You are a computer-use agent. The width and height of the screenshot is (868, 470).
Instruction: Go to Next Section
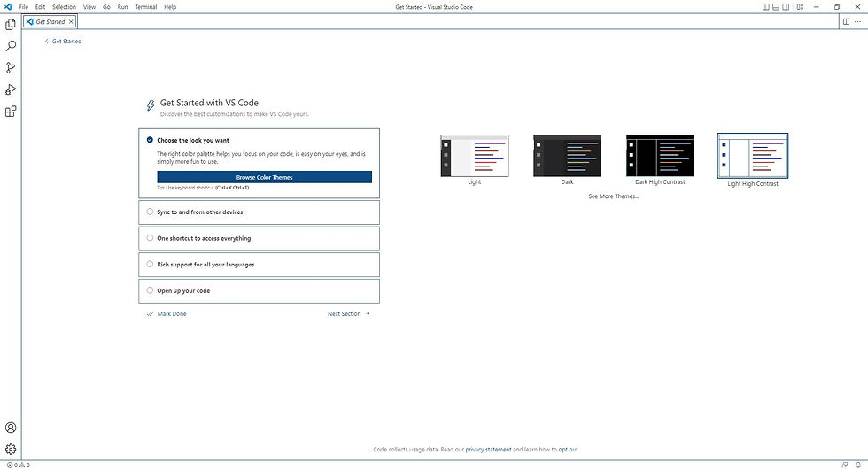click(349, 313)
